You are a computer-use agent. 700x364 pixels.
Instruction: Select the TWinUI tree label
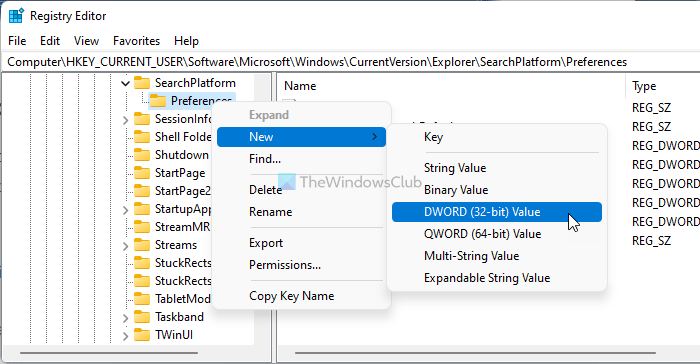tap(174, 335)
